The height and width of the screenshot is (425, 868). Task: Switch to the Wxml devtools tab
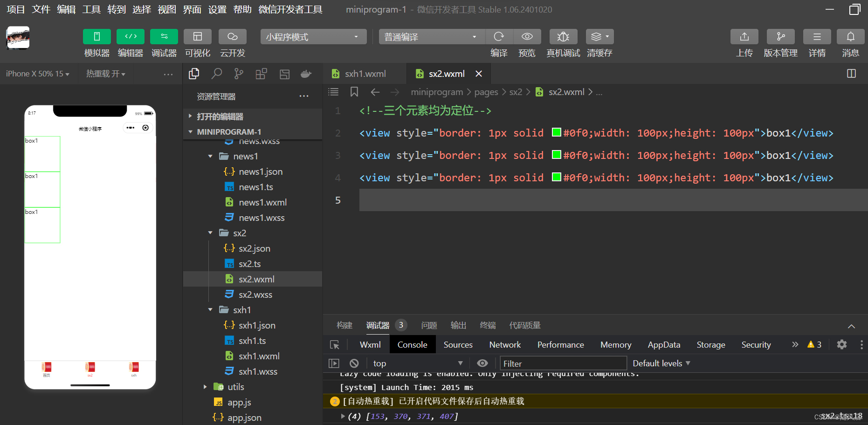click(370, 345)
